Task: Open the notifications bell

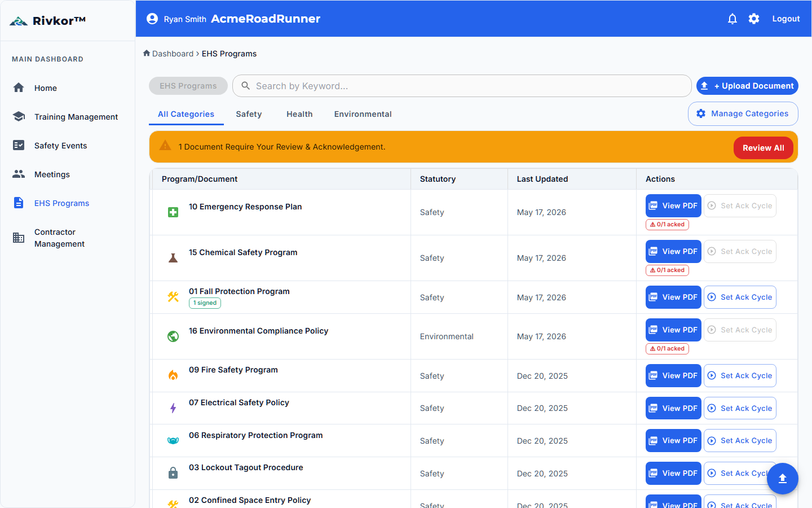Action: [732, 19]
